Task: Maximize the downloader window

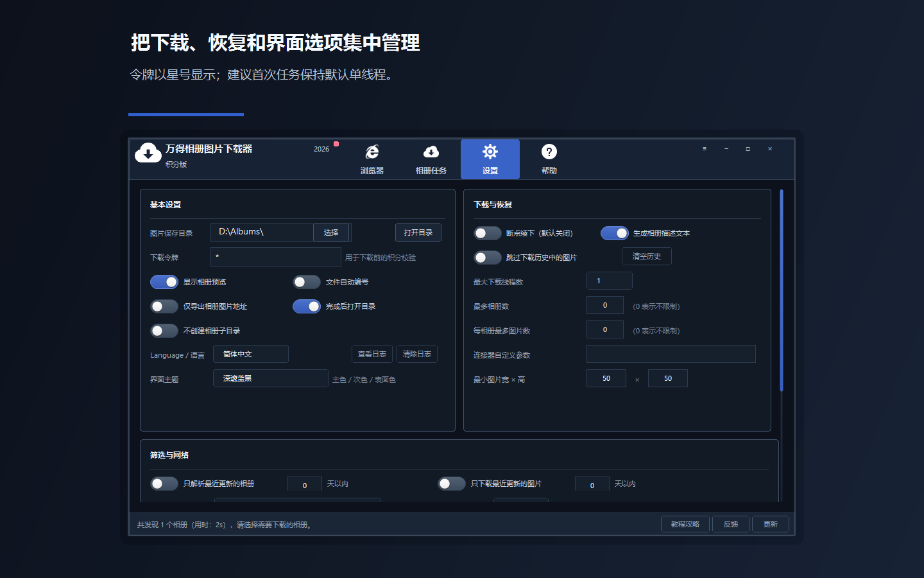Action: [x=748, y=148]
